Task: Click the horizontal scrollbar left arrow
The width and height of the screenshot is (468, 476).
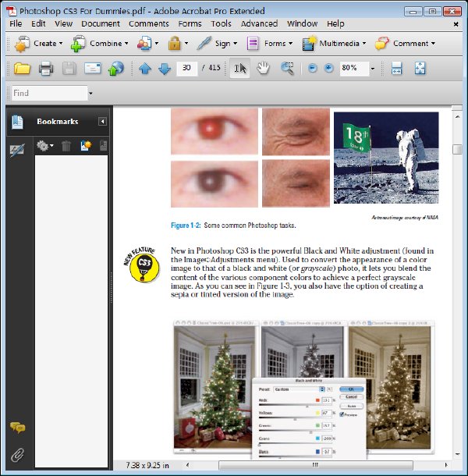Action: tap(187, 465)
